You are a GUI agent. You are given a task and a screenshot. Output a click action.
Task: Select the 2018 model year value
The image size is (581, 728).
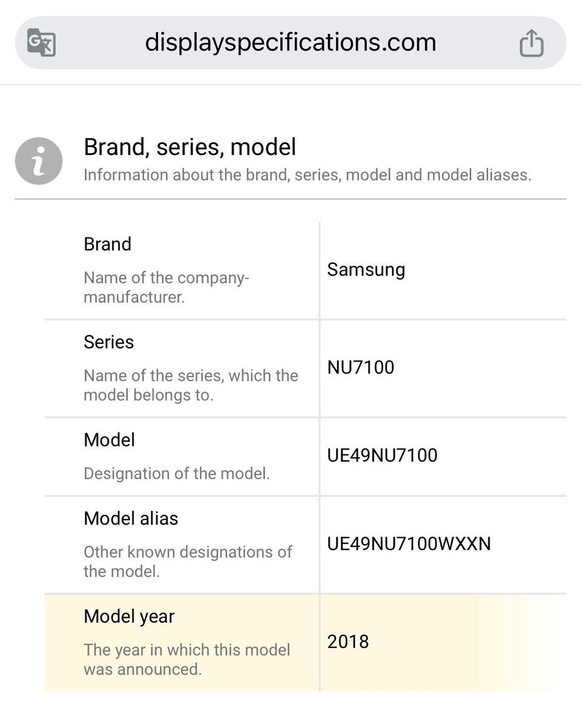(347, 641)
